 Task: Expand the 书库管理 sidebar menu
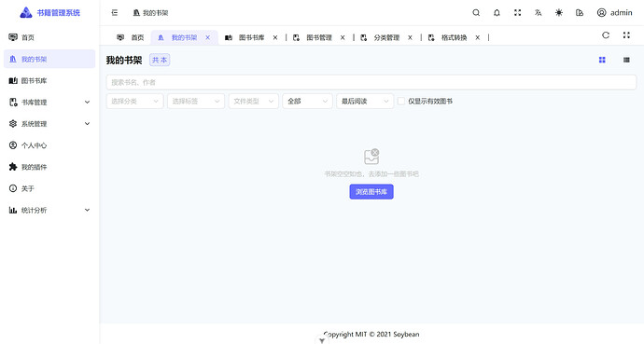[49, 103]
